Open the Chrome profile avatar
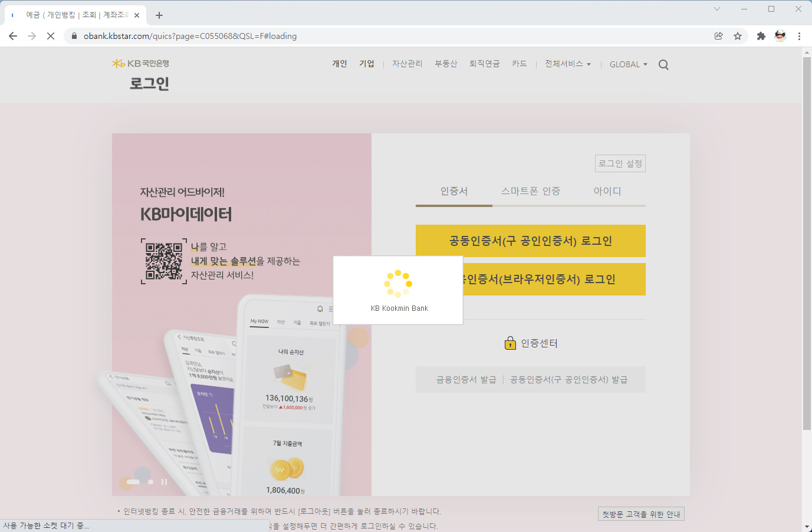This screenshot has height=532, width=812. pyautogui.click(x=780, y=36)
